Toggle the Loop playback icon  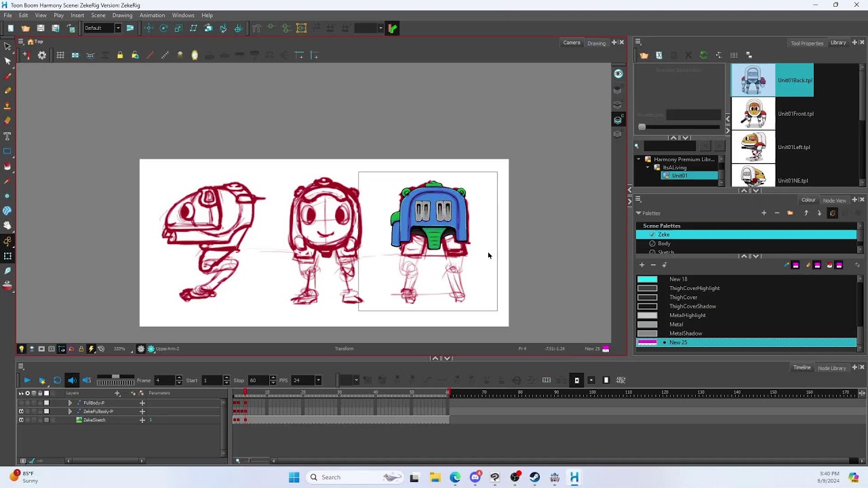(x=57, y=380)
